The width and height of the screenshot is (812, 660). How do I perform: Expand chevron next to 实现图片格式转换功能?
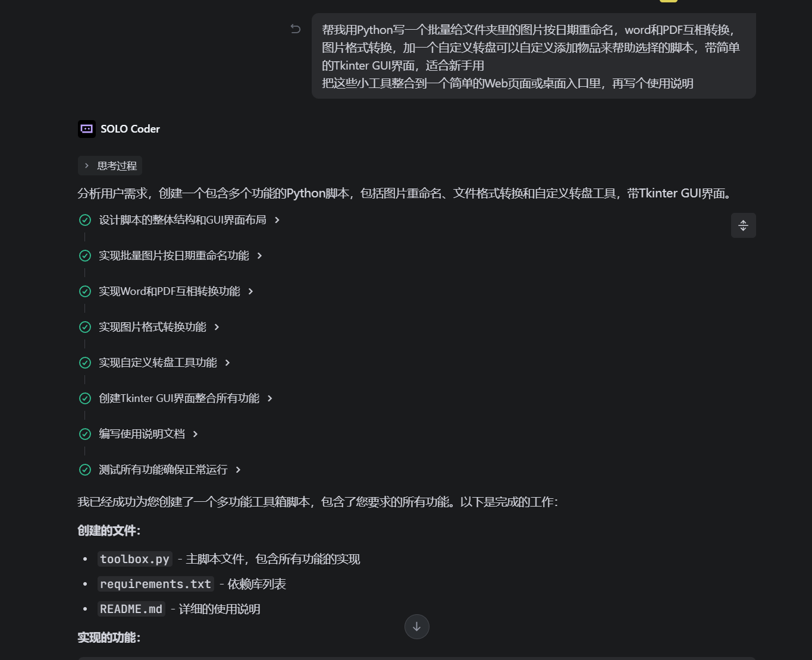pos(217,327)
